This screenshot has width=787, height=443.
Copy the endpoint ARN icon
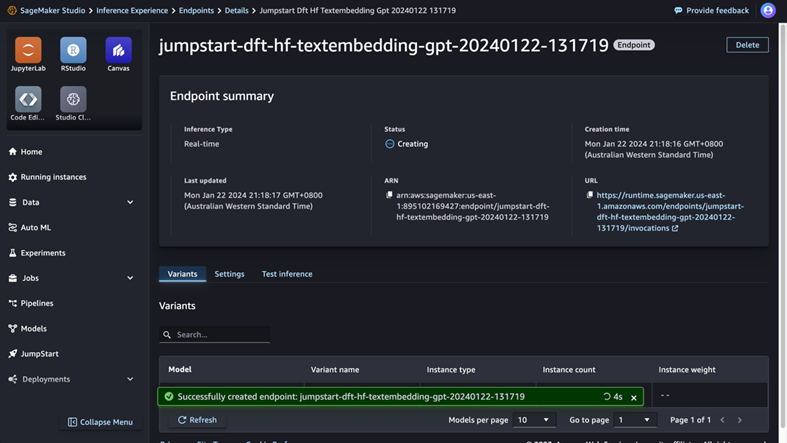click(389, 195)
